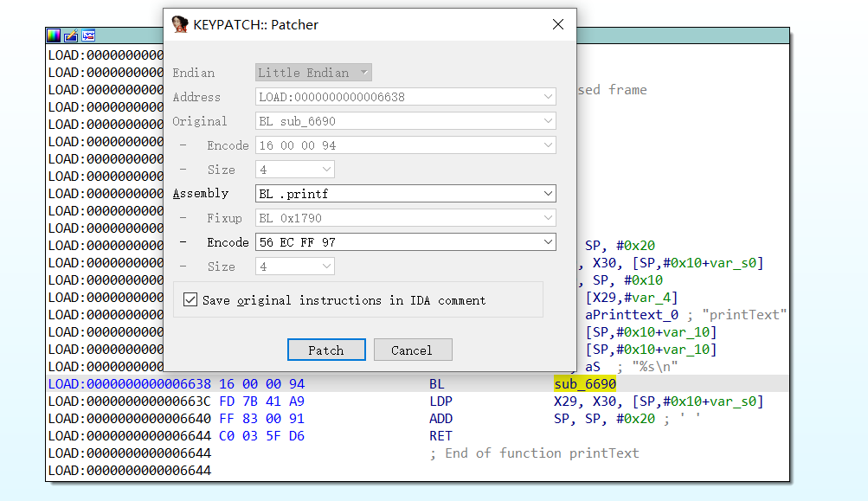Click the Patch button
The width and height of the screenshot is (868, 501).
[x=326, y=350]
